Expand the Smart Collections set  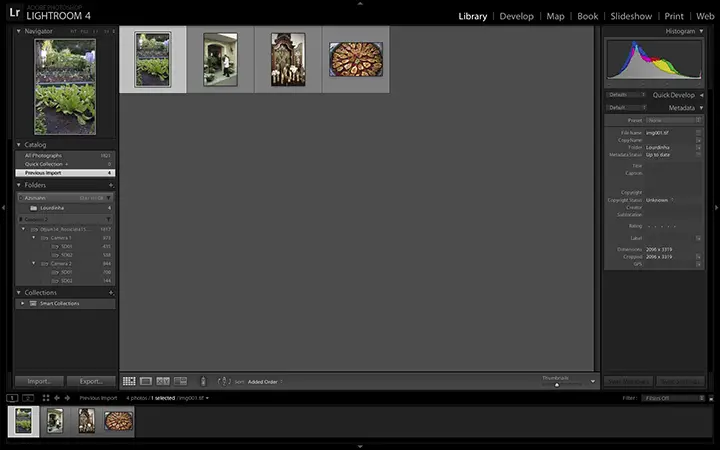point(22,304)
